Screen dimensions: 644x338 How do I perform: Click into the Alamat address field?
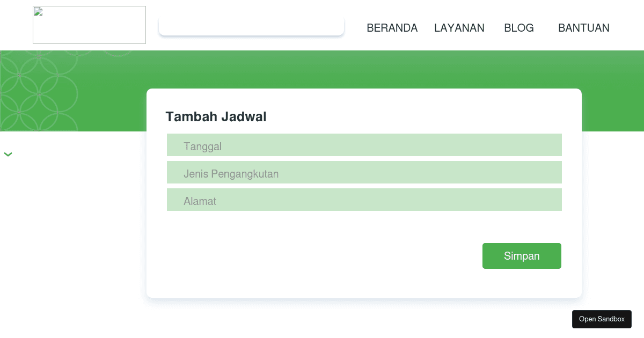[x=364, y=200]
